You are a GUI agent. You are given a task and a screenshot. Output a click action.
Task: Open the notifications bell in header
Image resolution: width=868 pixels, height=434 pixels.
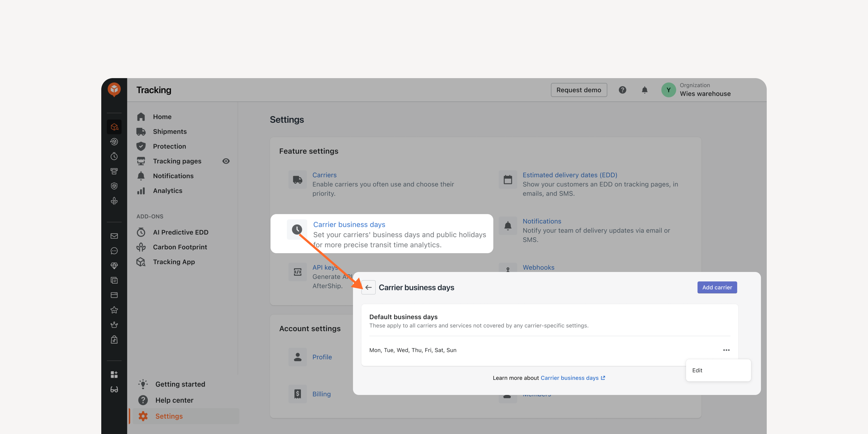(x=644, y=90)
